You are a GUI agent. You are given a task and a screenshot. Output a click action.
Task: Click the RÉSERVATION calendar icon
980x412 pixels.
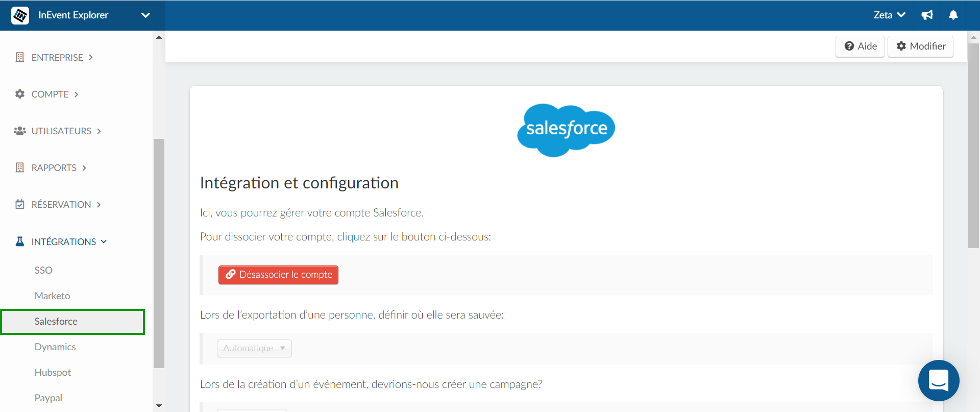click(x=20, y=204)
